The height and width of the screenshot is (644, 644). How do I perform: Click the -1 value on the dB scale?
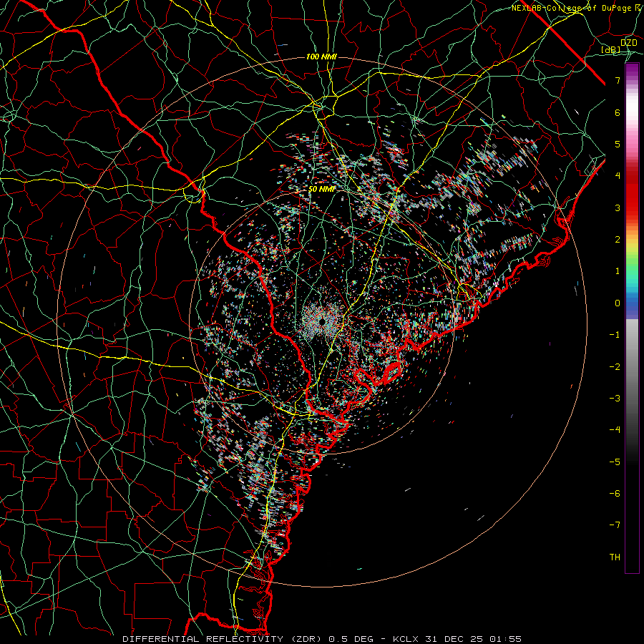(x=615, y=335)
